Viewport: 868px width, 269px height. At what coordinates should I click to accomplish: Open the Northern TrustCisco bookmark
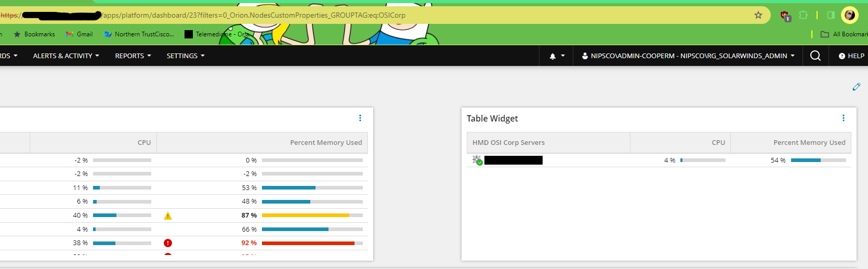click(139, 34)
